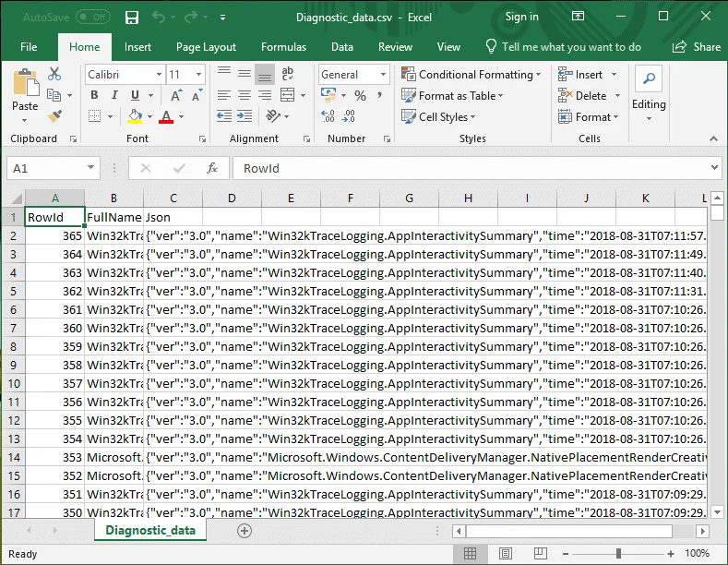728x565 pixels.
Task: Apply Percent Style
Action: pos(360,96)
